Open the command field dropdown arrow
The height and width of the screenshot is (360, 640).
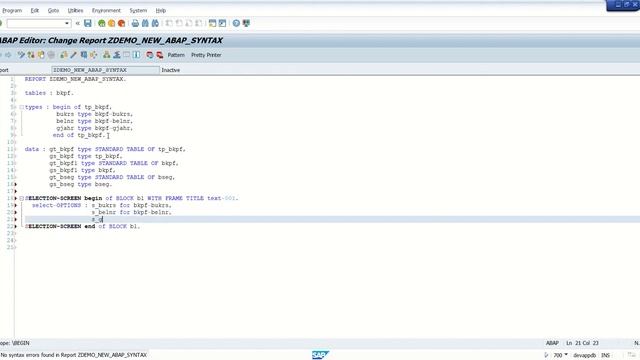pos(67,23)
